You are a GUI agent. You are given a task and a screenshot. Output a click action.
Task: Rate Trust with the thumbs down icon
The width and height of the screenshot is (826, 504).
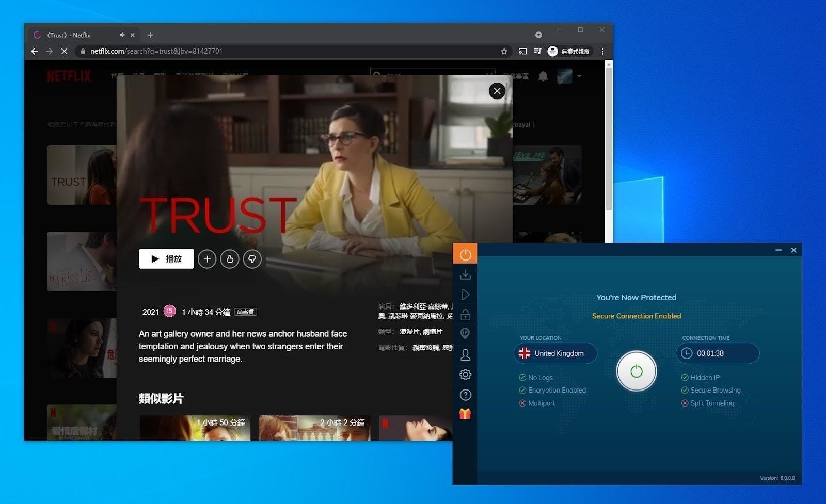coord(252,259)
